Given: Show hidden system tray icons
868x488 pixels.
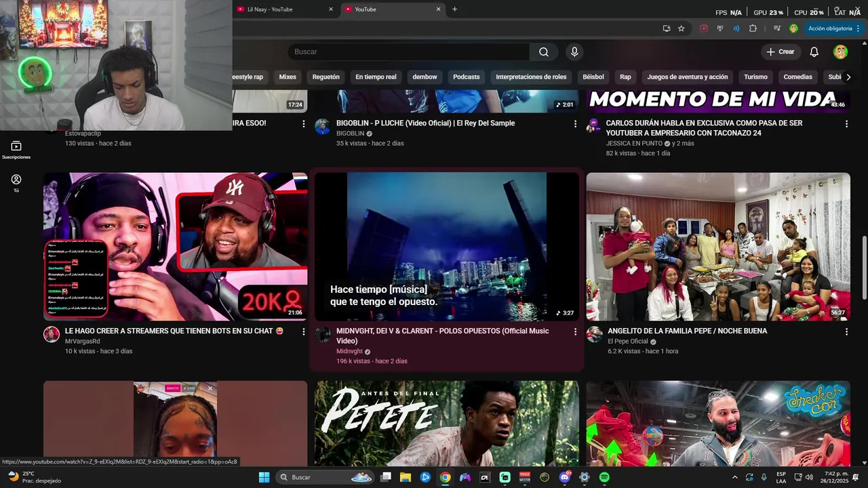Looking at the screenshot, I should point(734,477).
